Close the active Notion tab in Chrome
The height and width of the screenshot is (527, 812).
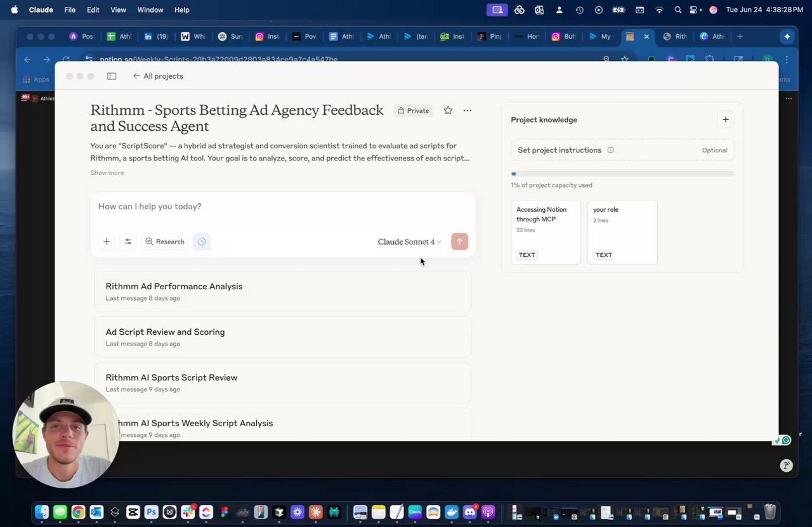tap(646, 36)
